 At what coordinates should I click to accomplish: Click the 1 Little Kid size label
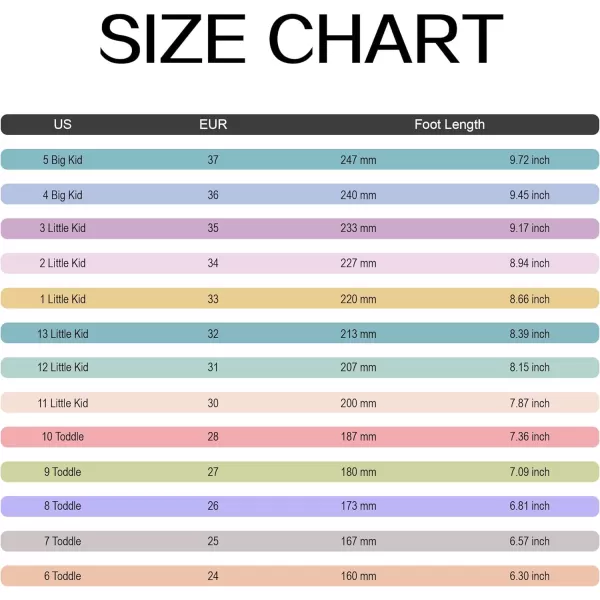coord(63,299)
